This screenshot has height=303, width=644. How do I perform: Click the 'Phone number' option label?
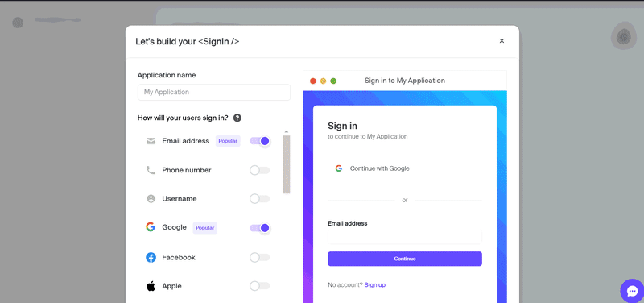click(x=187, y=170)
